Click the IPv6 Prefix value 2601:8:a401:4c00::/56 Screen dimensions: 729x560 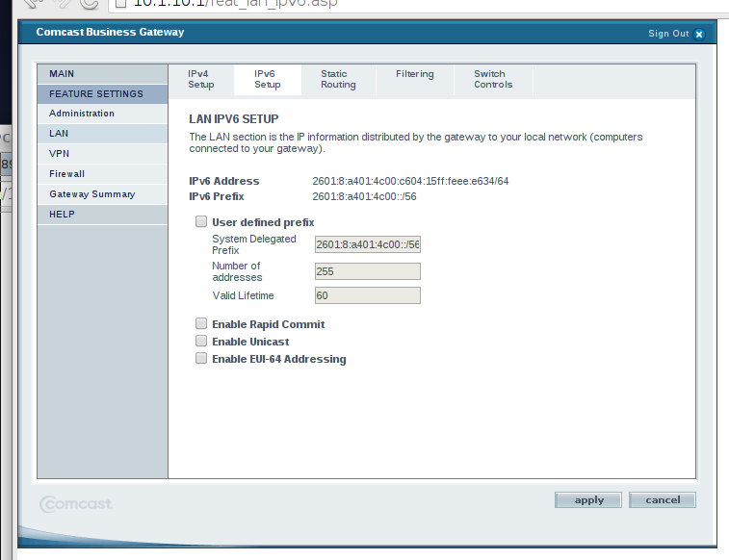(x=364, y=196)
